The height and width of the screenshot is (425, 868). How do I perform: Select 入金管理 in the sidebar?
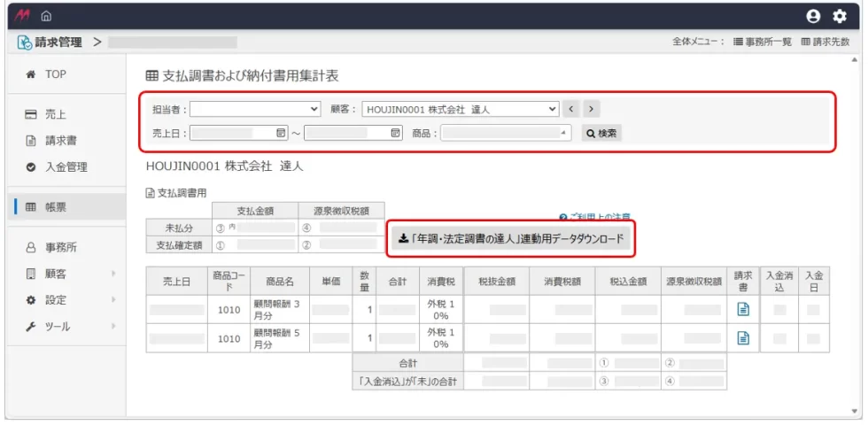point(66,166)
